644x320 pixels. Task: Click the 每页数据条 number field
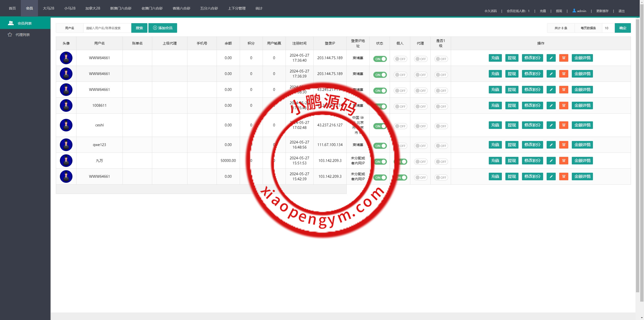[608, 28]
